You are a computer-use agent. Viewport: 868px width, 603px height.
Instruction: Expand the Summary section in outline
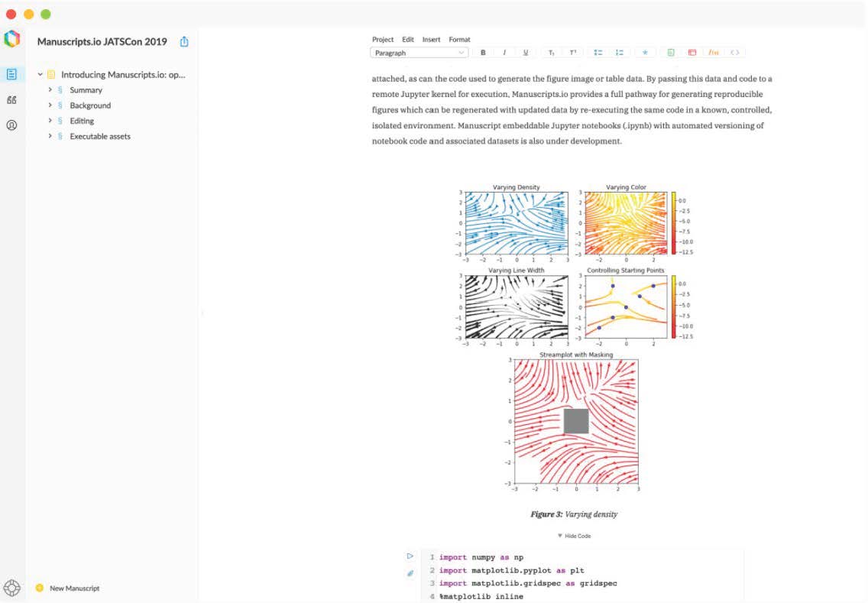click(50, 90)
